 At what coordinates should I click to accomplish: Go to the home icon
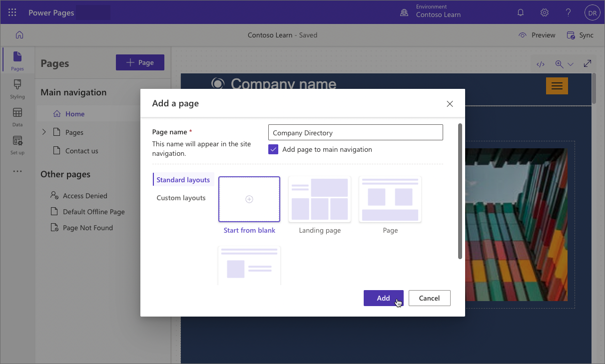[19, 35]
